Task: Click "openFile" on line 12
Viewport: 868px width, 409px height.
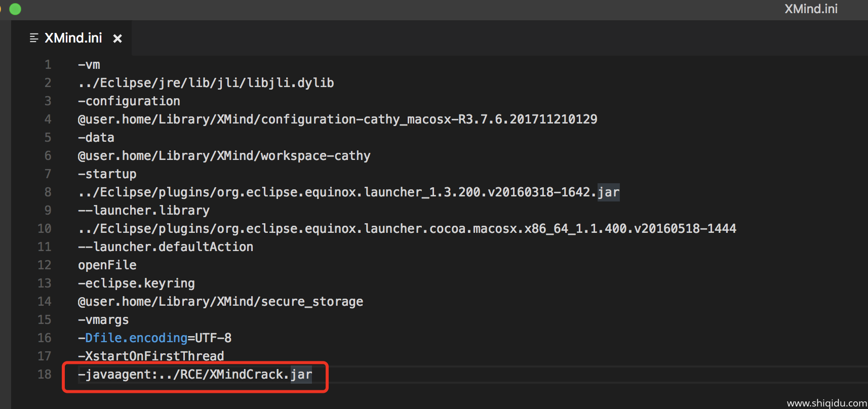Action: click(x=107, y=265)
